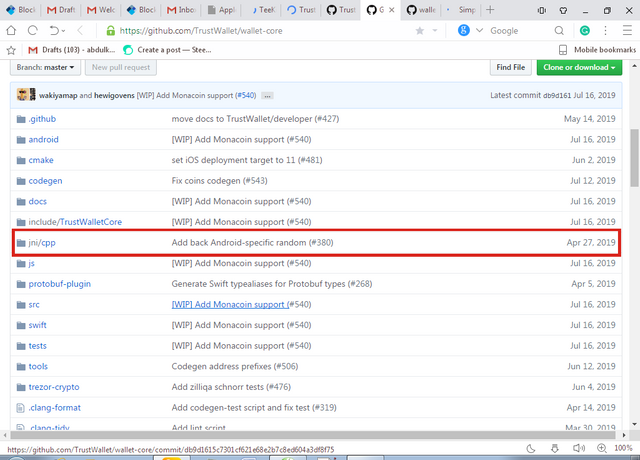Open the Mobile bookmarks folder
The width and height of the screenshot is (640, 460).
click(597, 50)
